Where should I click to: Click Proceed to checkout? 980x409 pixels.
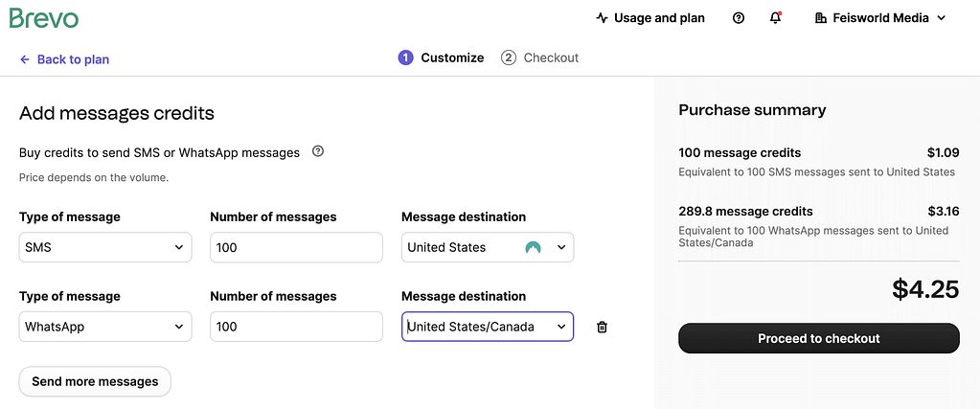coord(818,338)
